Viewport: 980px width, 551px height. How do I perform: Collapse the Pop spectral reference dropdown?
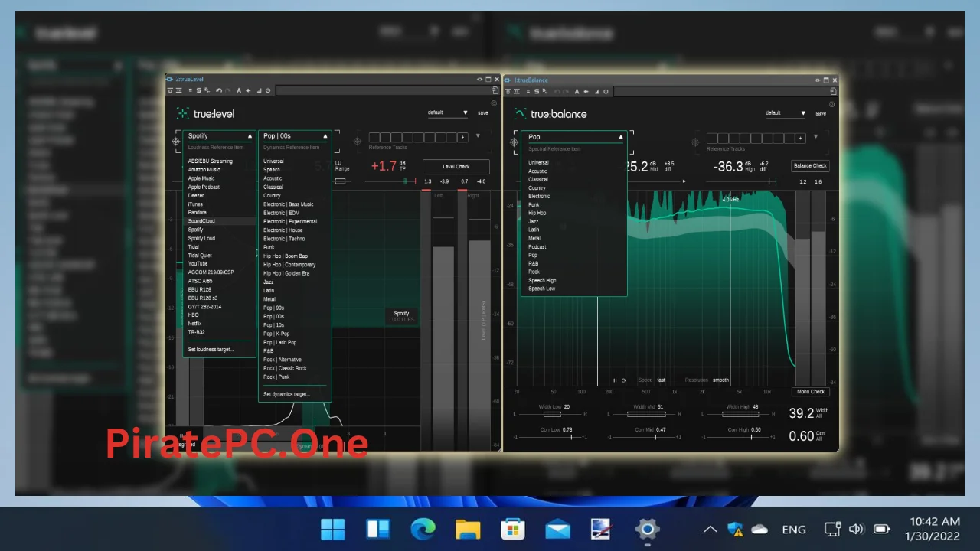pyautogui.click(x=621, y=137)
